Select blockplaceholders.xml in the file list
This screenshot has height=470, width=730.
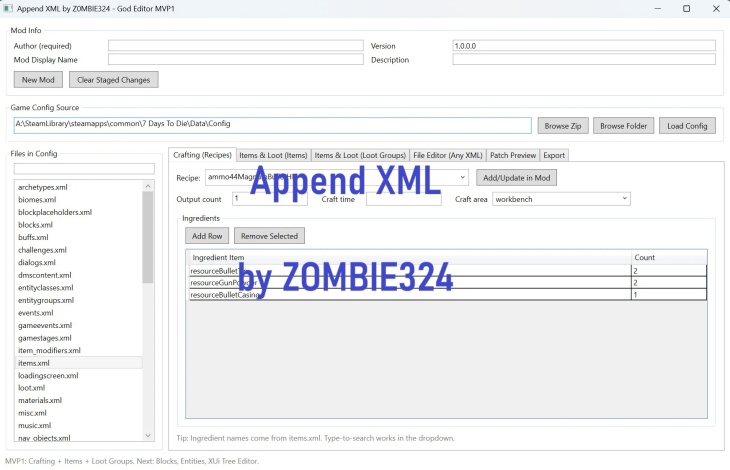click(x=78, y=212)
